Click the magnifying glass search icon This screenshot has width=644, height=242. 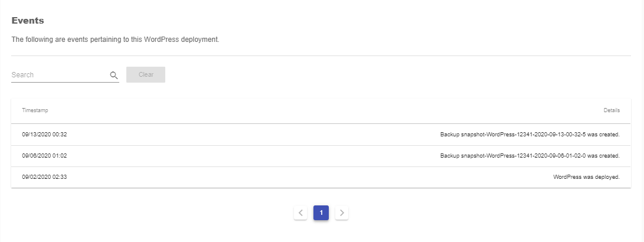pyautogui.click(x=114, y=75)
